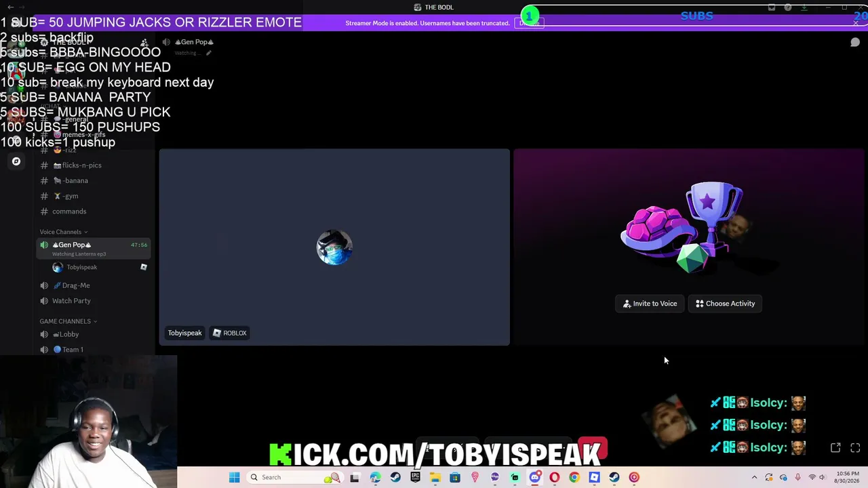868x488 pixels.
Task: Open Google Chrome from the taskbar
Action: 574,477
